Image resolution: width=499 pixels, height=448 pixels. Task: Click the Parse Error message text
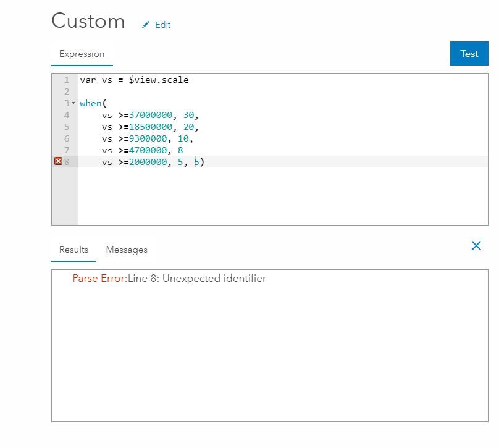click(x=169, y=279)
